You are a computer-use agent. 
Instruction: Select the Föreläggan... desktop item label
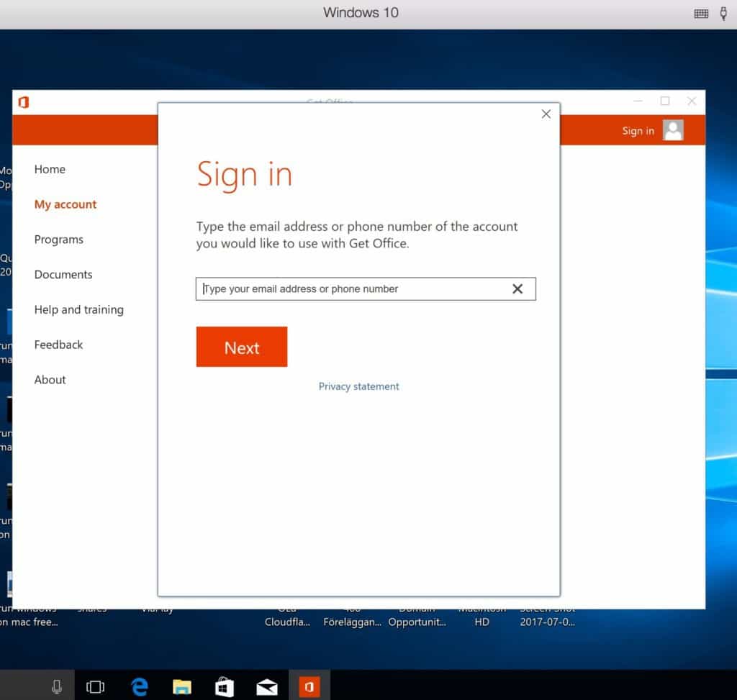(353, 622)
